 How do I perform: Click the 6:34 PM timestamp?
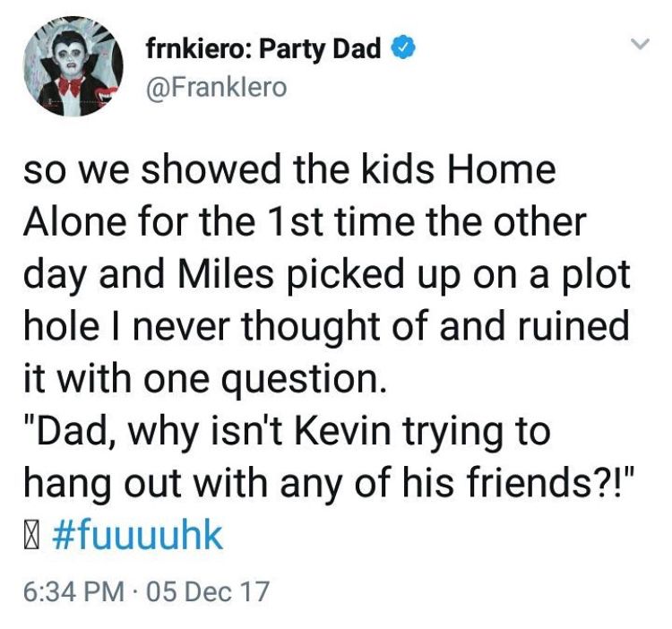tap(74, 591)
